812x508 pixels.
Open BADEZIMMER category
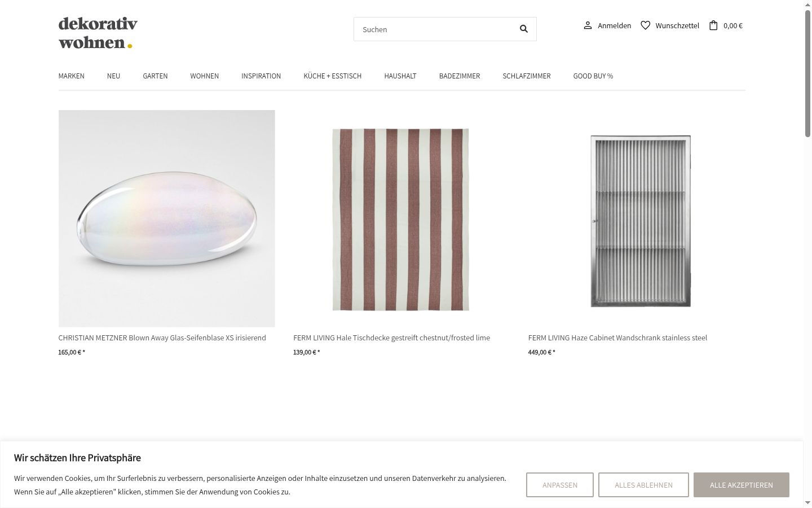click(x=460, y=76)
